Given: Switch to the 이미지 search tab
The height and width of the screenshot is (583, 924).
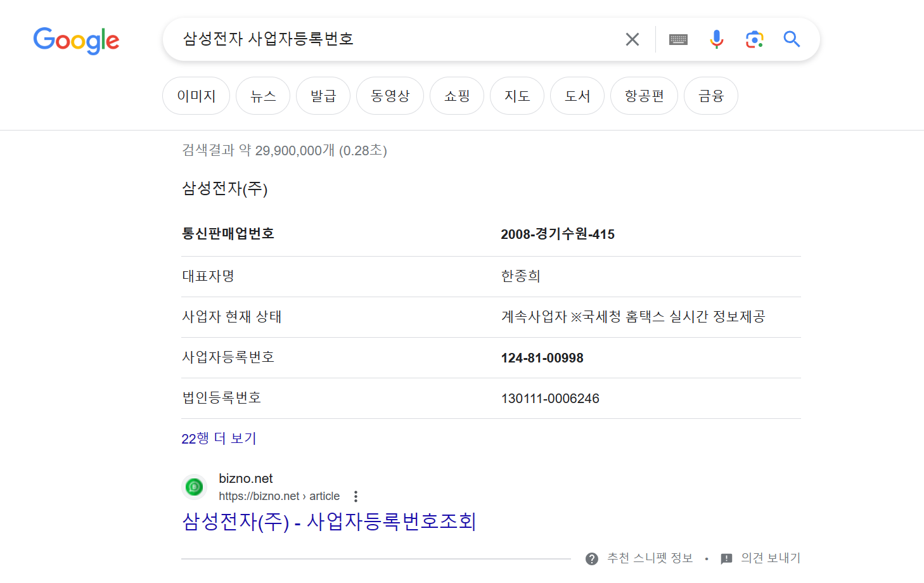Looking at the screenshot, I should (x=196, y=96).
